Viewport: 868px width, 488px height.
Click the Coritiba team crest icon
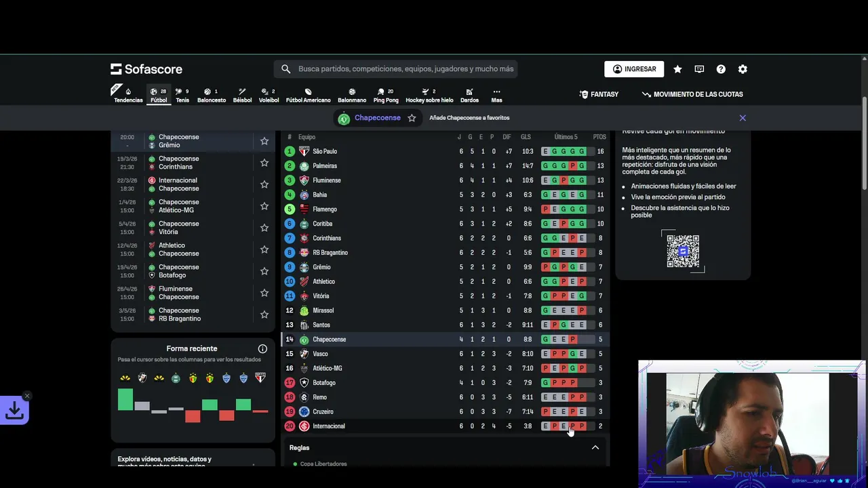[x=304, y=224]
